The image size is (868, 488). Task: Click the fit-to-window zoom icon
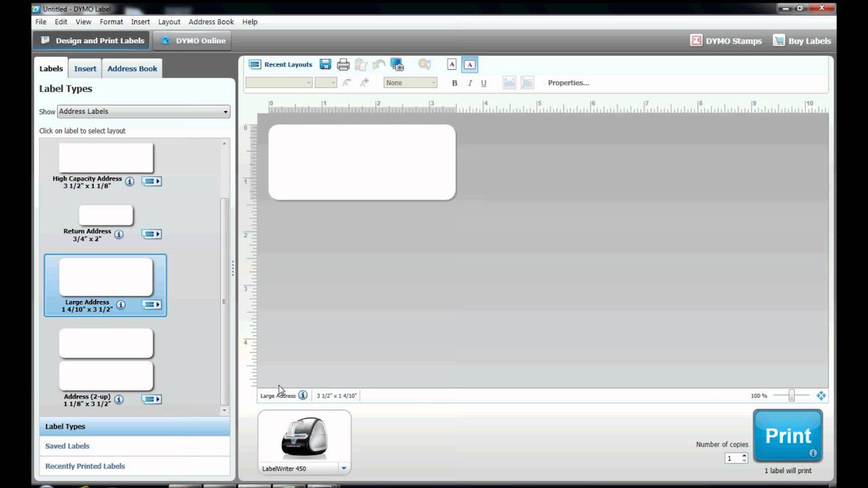tap(821, 395)
